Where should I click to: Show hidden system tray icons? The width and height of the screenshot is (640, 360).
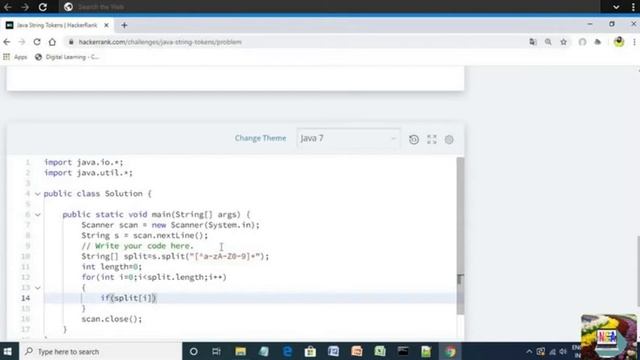tap(529, 351)
